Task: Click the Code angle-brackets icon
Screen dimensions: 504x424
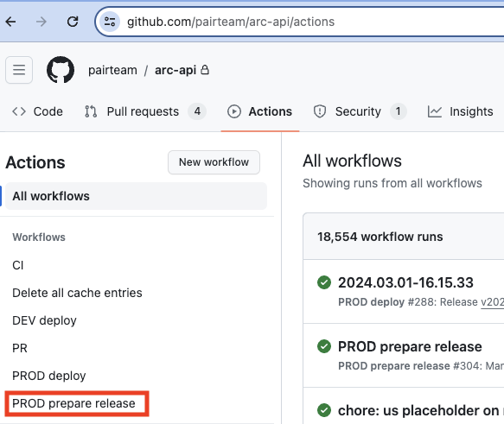Action: tap(19, 111)
